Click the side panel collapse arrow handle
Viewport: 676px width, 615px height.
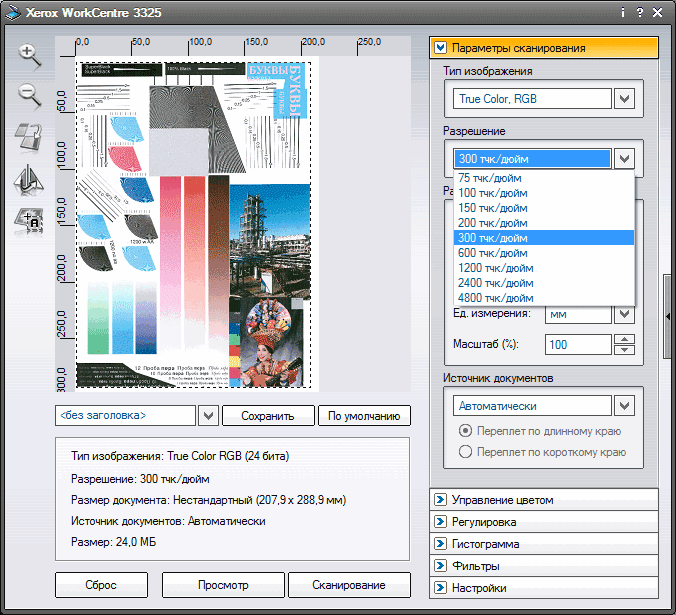coord(668,316)
